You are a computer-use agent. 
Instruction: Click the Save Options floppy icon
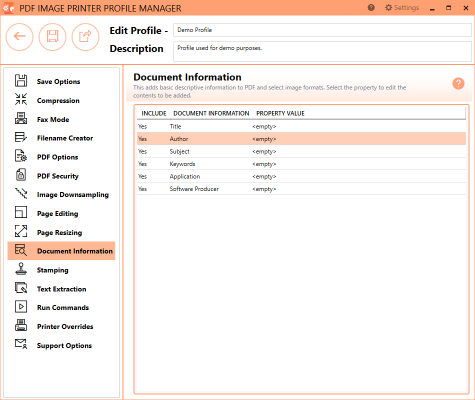point(21,81)
